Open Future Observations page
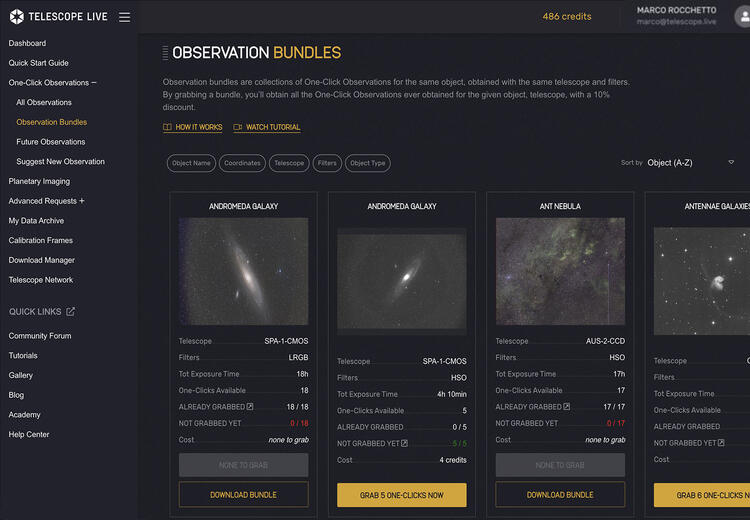750x520 pixels. [x=51, y=142]
